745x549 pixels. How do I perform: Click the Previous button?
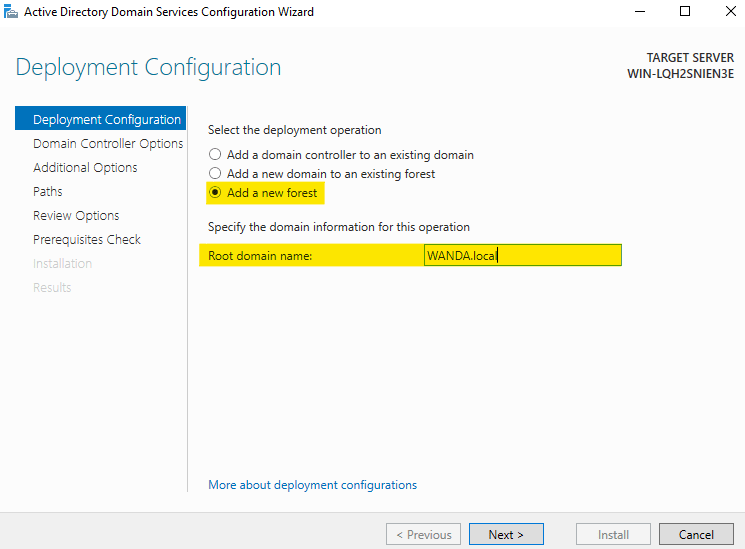[x=423, y=535]
